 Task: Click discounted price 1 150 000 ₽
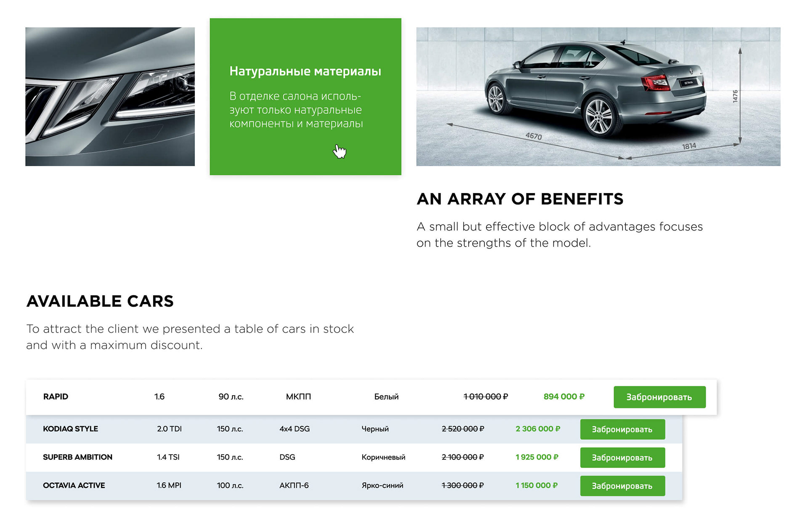point(537,485)
